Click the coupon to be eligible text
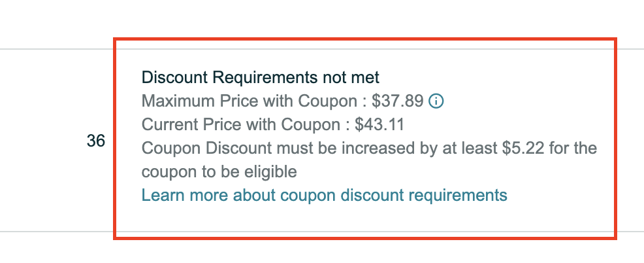644x263 pixels. click(x=219, y=171)
